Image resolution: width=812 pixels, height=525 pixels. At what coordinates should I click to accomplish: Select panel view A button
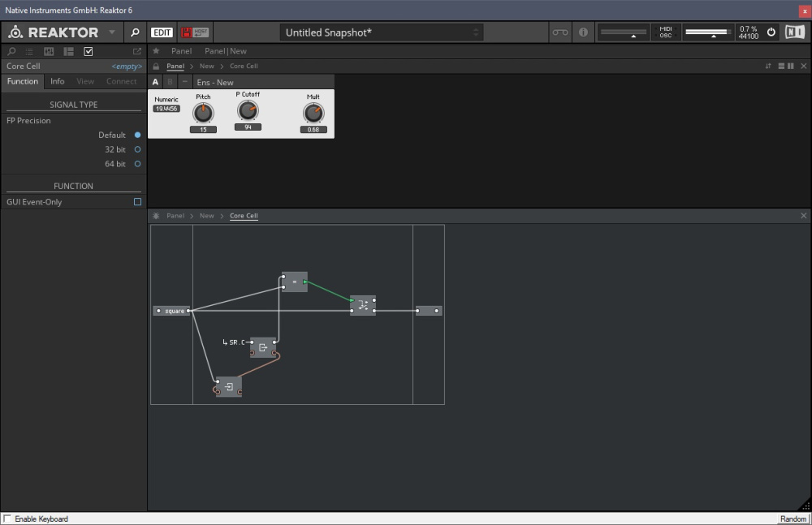click(155, 82)
